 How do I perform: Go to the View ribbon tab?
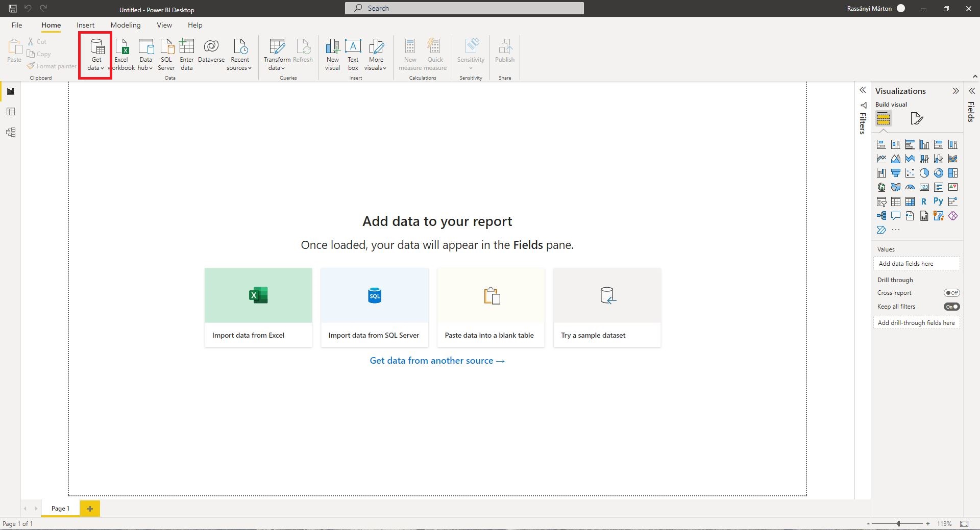[164, 25]
